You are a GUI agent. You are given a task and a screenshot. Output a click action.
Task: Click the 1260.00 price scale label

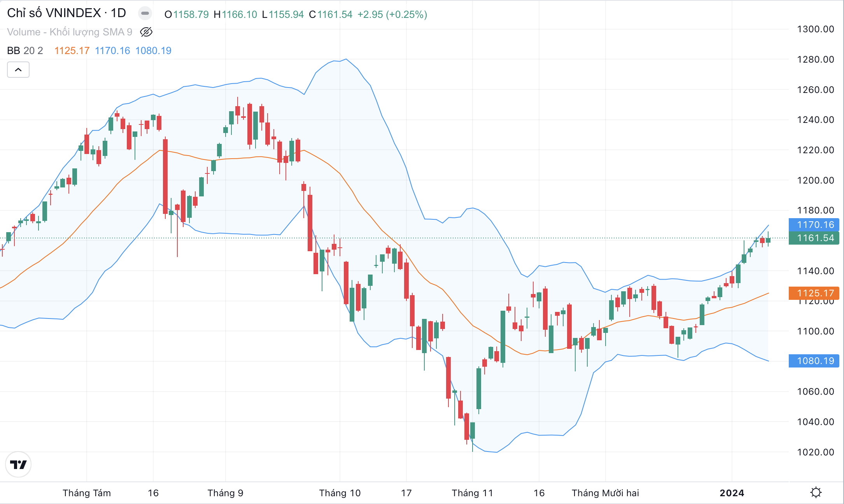pyautogui.click(x=816, y=90)
